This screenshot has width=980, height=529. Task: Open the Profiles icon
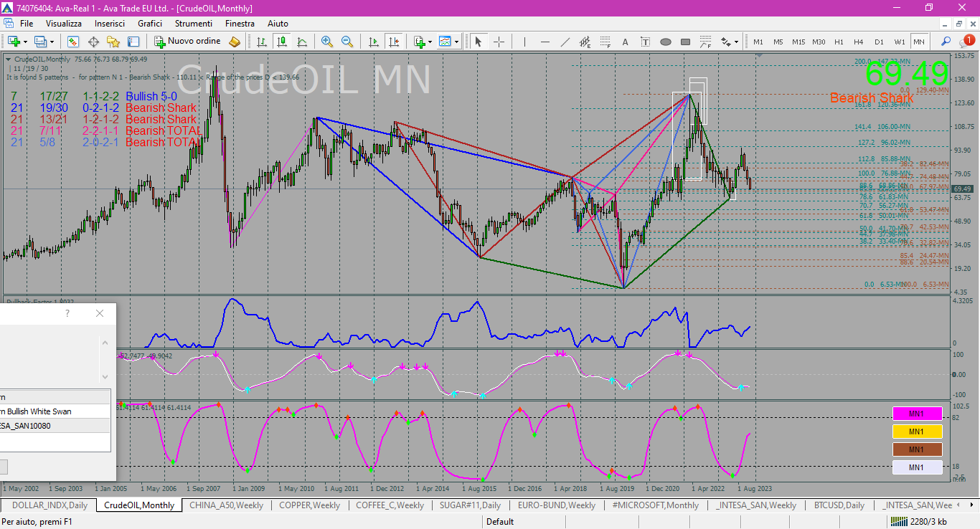pyautogui.click(x=40, y=42)
